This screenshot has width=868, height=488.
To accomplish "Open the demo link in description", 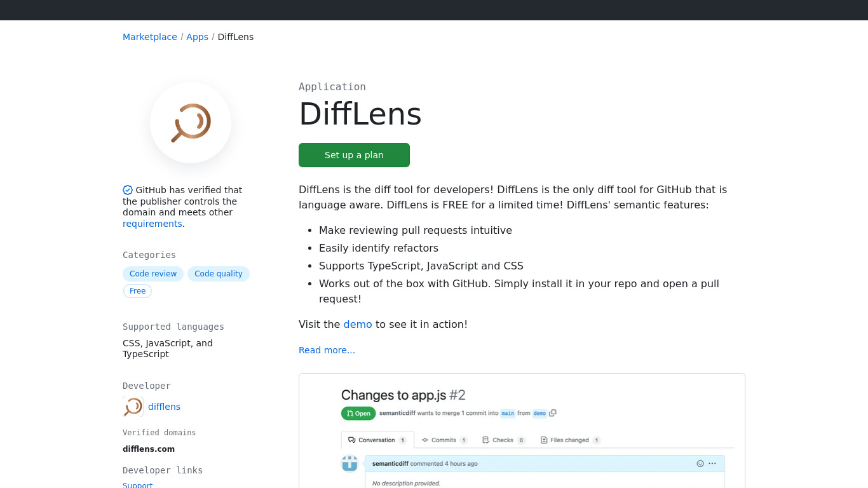I will [358, 324].
